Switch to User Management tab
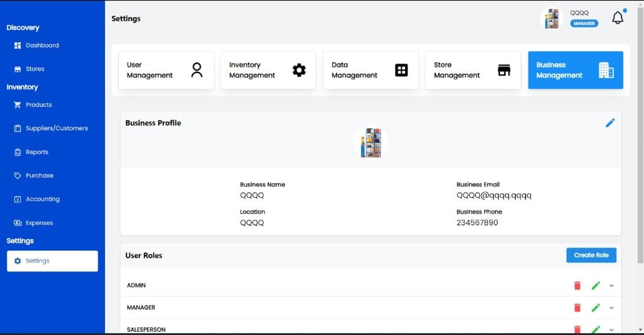This screenshot has height=335, width=644. (x=166, y=70)
